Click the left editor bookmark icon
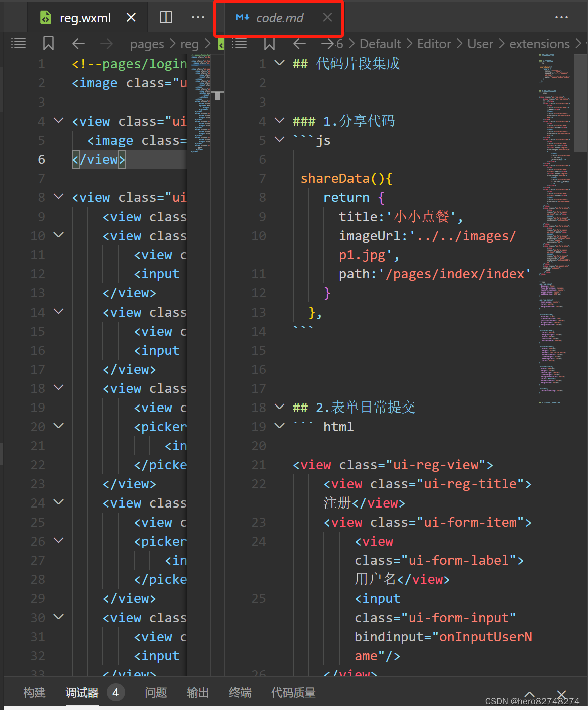588x710 pixels. pyautogui.click(x=48, y=44)
